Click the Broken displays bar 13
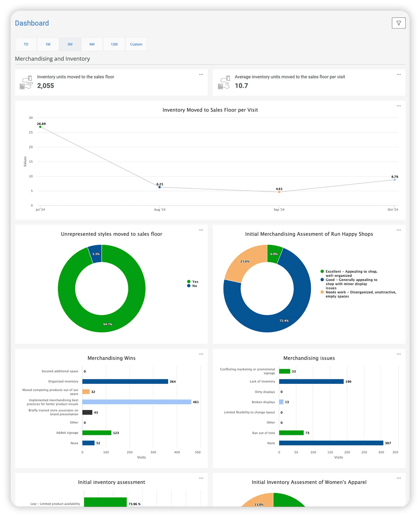The width and height of the screenshot is (420, 517). pos(281,402)
